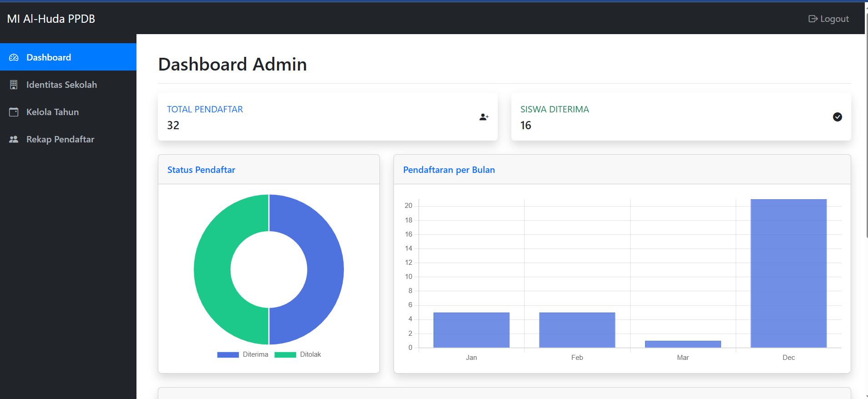Go to Kelola Tahun page
This screenshot has height=399, width=868.
click(52, 112)
